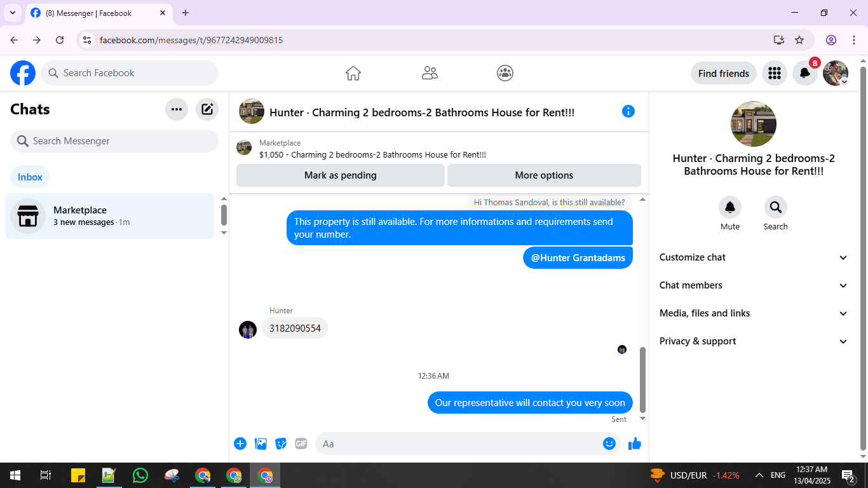The width and height of the screenshot is (868, 488).
Task: Open the Chrome three-dot menu
Action: pyautogui.click(x=854, y=40)
